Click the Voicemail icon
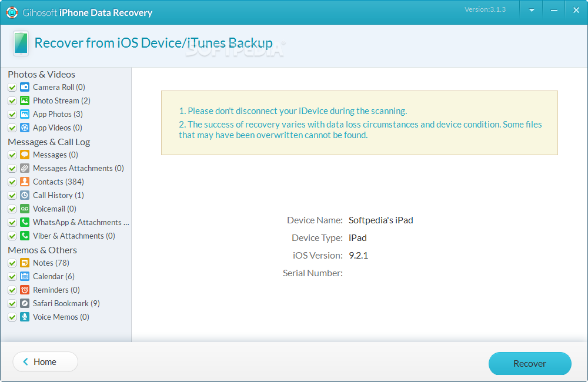This screenshot has width=588, height=382. (25, 209)
